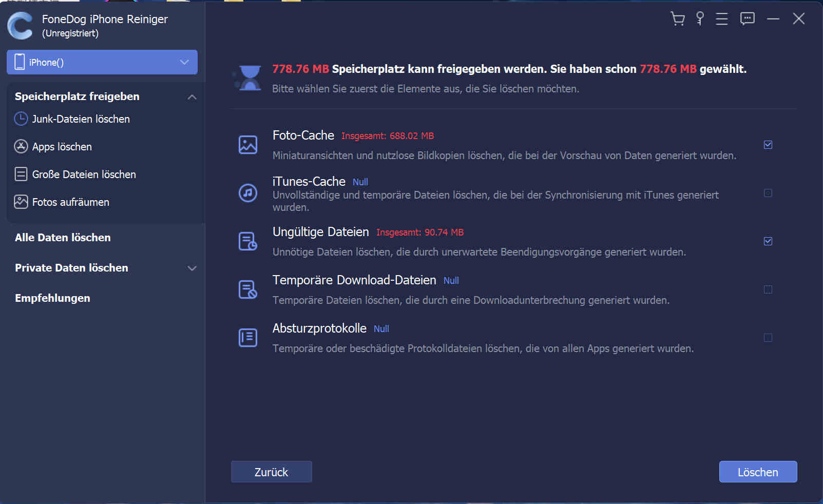Click the Löschen button
Image resolution: width=823 pixels, height=504 pixels.
pyautogui.click(x=758, y=472)
